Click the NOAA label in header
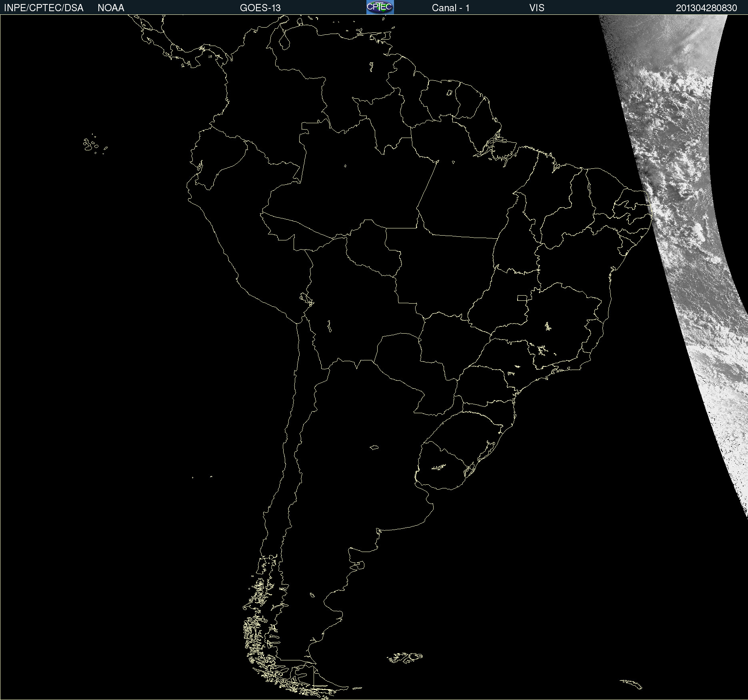 pos(111,8)
